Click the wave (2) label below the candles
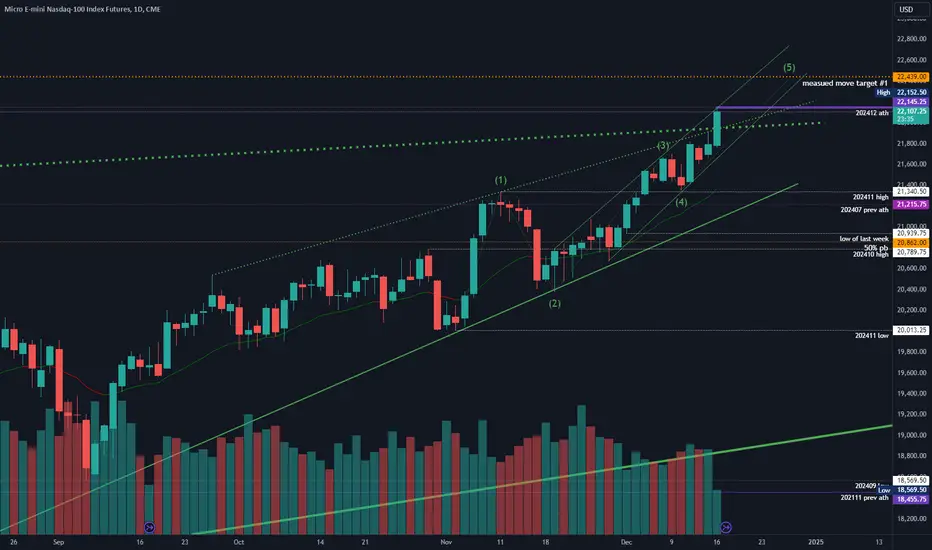932x550 pixels. tap(554, 303)
